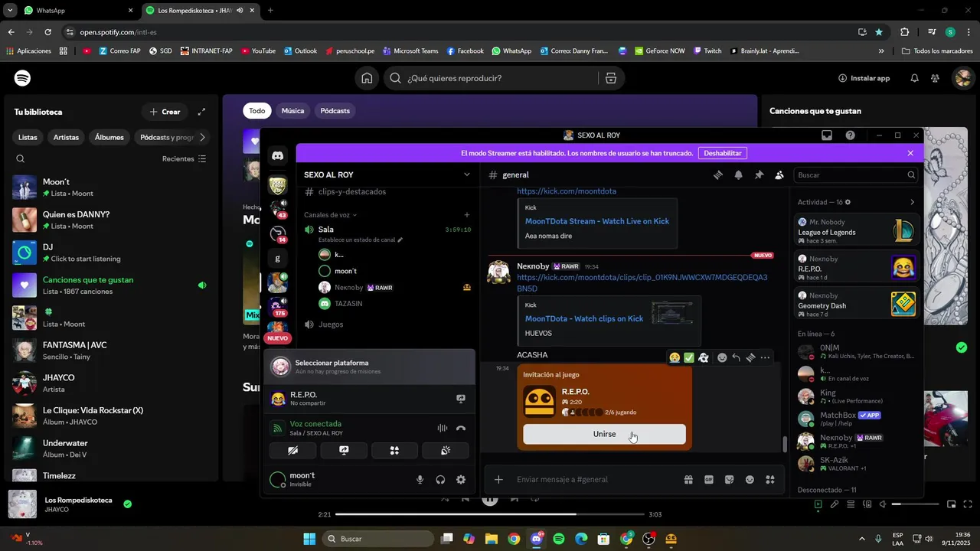Add channel plus next to Canales de voz

pyautogui.click(x=467, y=215)
